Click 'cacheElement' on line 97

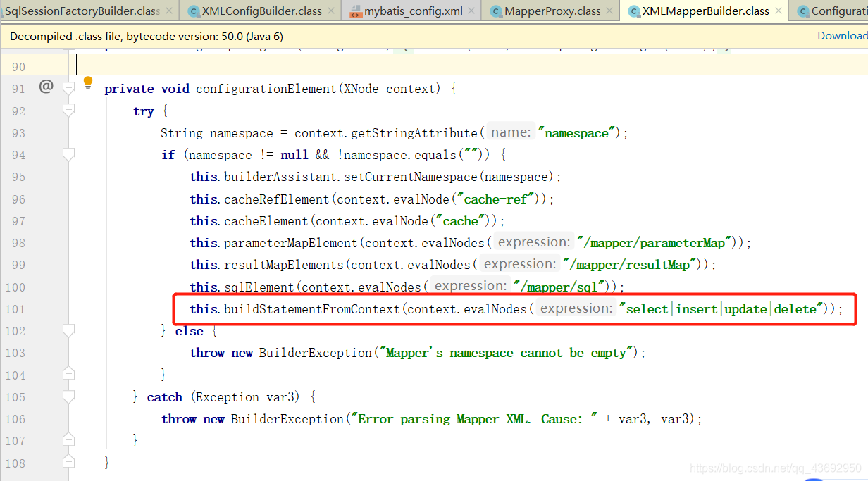266,221
